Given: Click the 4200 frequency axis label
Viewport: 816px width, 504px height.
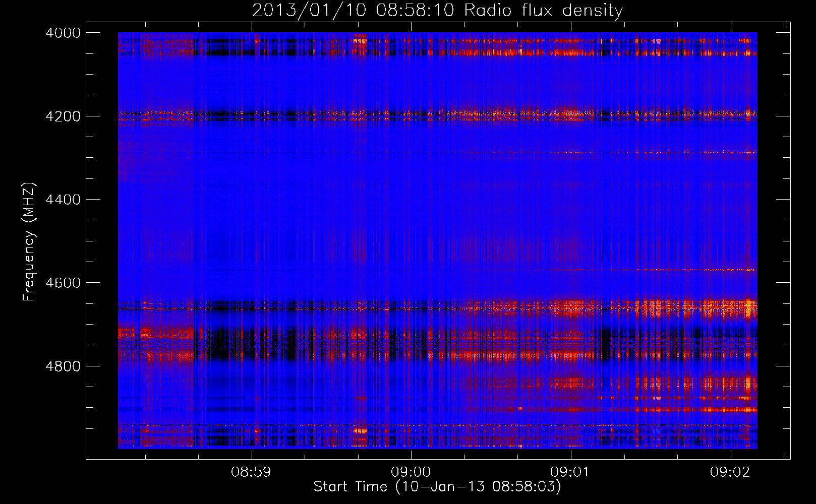Looking at the screenshot, I should 63,116.
